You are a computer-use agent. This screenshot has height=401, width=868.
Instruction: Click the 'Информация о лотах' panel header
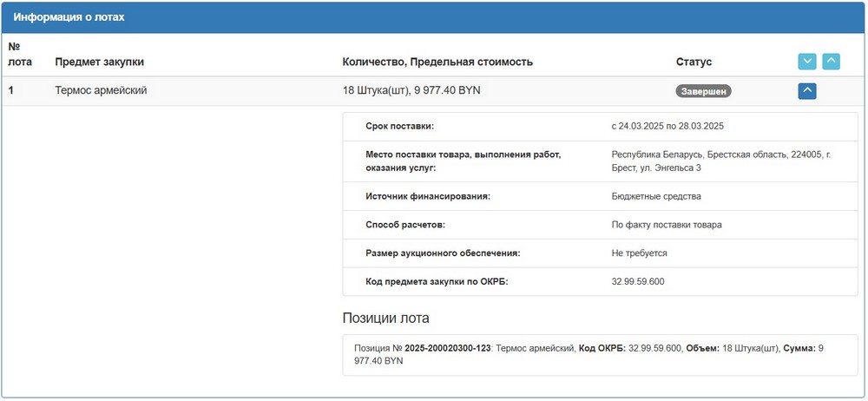coord(69,17)
